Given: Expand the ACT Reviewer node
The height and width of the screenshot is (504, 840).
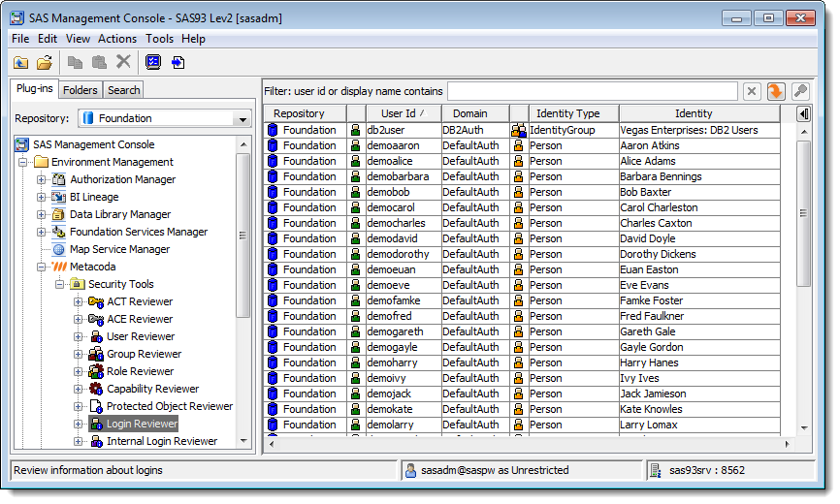Looking at the screenshot, I should tap(79, 301).
